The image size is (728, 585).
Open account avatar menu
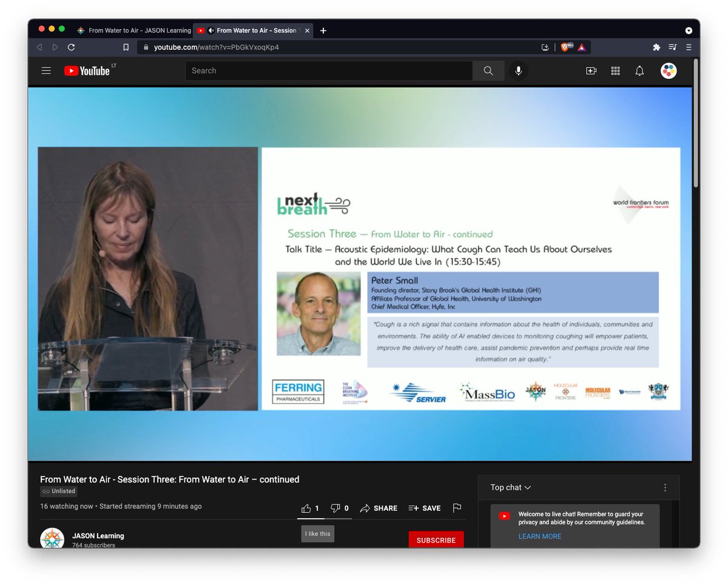pos(669,71)
